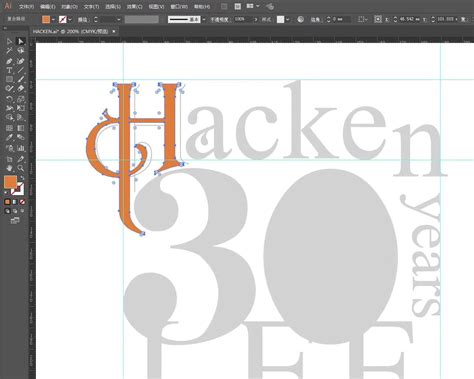This screenshot has width=474, height=379.
Task: Open the Help (H) menu
Action: click(202, 7)
